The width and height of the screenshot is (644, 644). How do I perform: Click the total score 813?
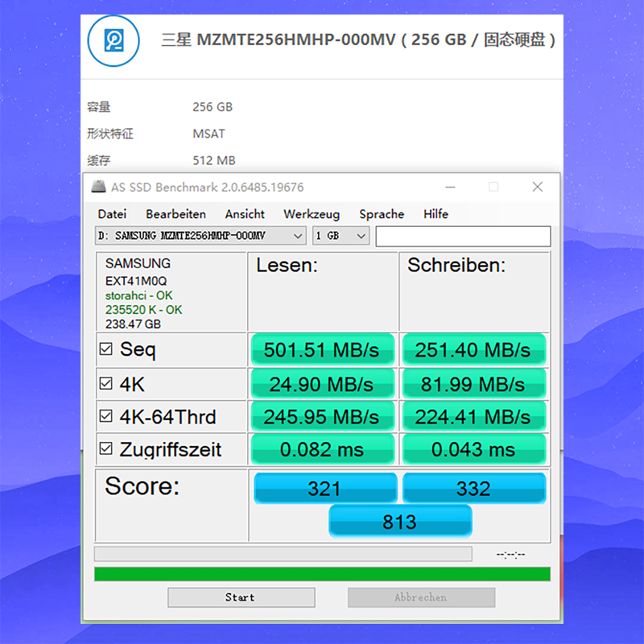[400, 522]
